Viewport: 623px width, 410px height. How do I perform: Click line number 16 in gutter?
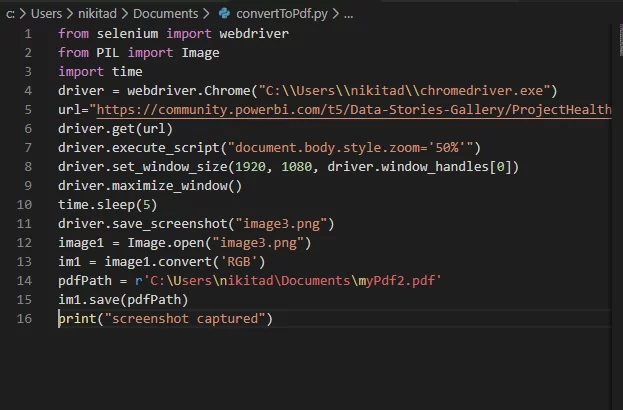[x=24, y=318]
